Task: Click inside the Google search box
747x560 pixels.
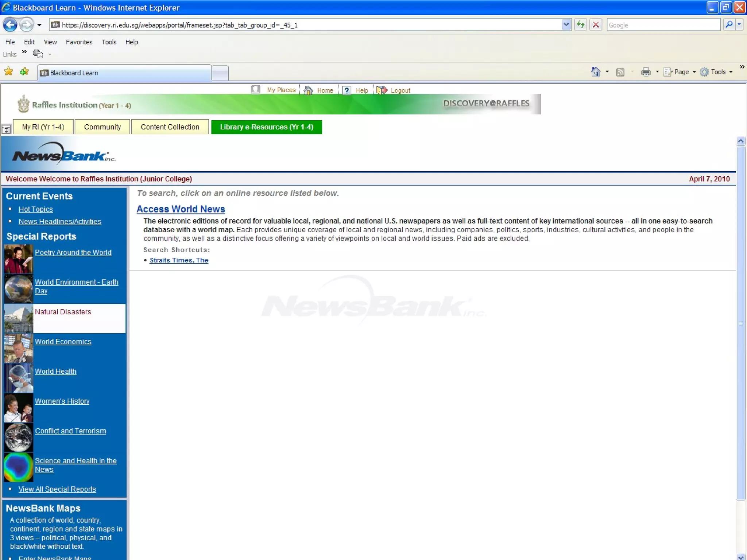Action: click(663, 25)
